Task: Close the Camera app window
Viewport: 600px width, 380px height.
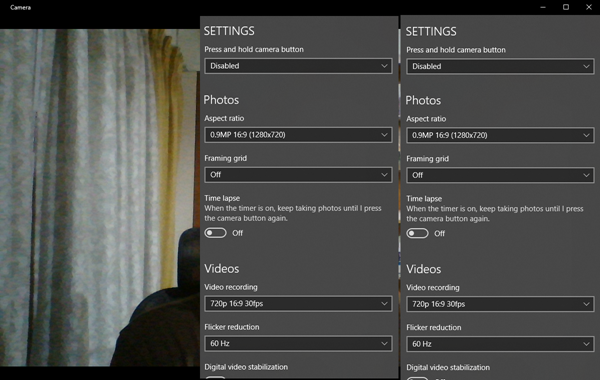Action: (589, 7)
